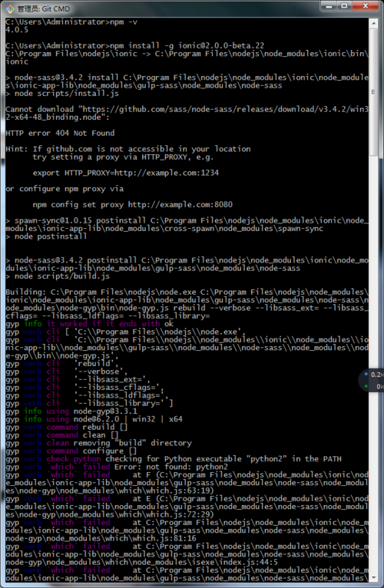Image resolution: width=384 pixels, height=588 pixels.
Task: Click the 'npm -v' command line
Action: (x=71, y=21)
